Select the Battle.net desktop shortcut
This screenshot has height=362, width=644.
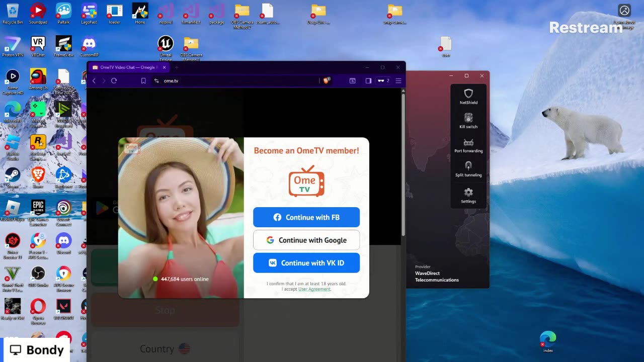point(63,178)
